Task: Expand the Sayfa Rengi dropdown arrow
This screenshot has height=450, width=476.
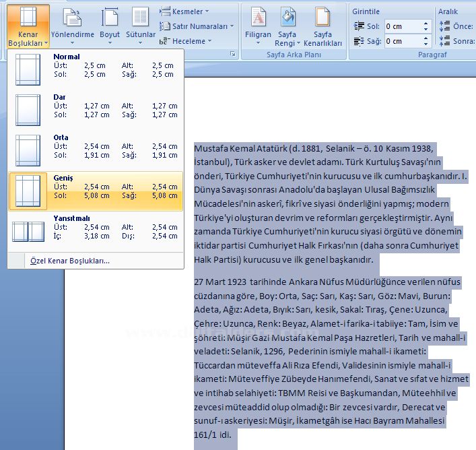Action: click(x=298, y=43)
